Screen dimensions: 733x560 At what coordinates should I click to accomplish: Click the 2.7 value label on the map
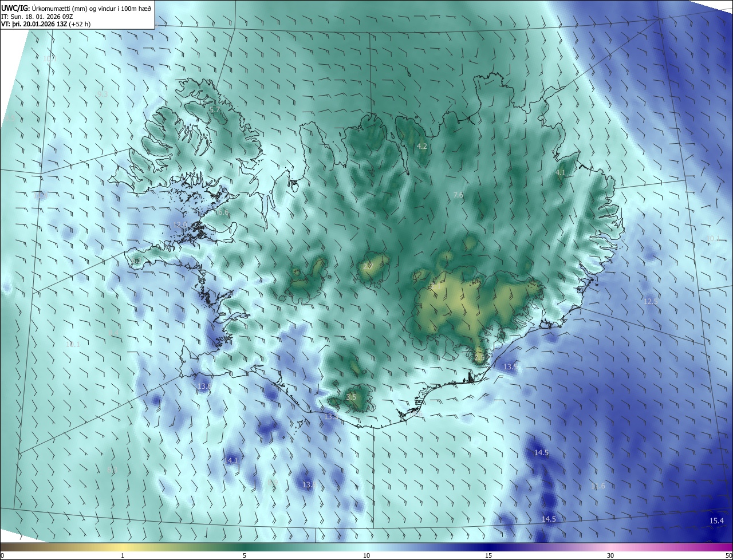tap(368, 266)
